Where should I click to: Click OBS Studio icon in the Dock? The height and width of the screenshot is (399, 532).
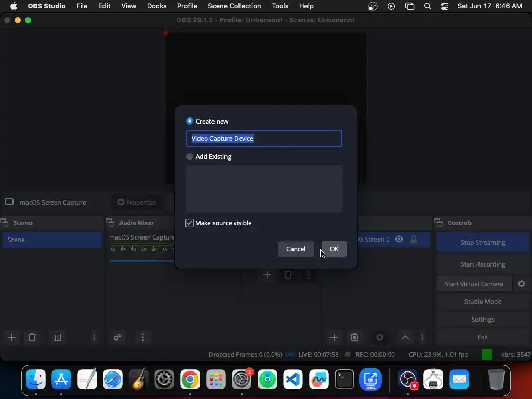[x=408, y=379]
